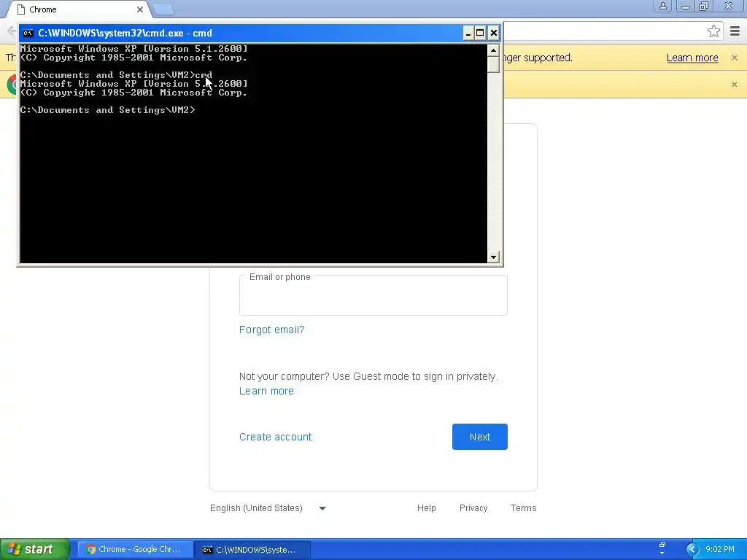The height and width of the screenshot is (560, 747).
Task: Minimize the Chrome window
Action: tap(685, 6)
